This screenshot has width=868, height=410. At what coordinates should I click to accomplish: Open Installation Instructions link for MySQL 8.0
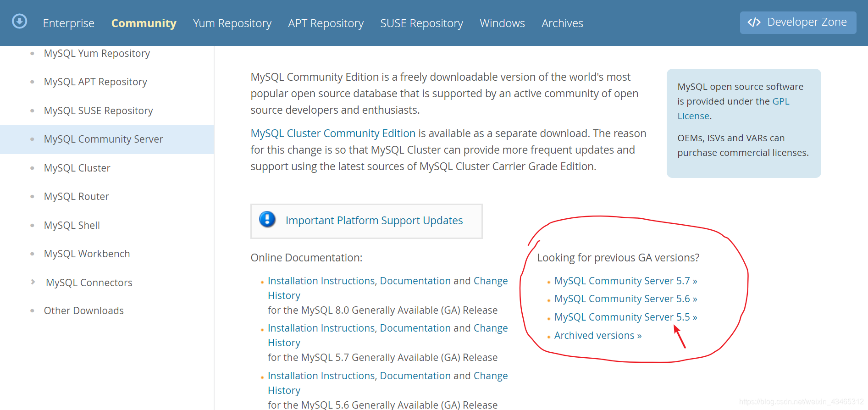321,281
